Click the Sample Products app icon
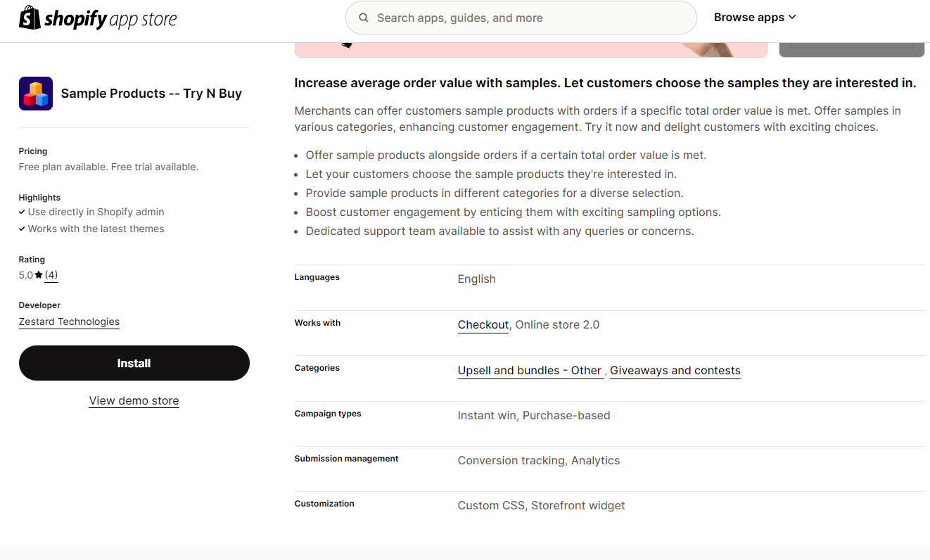The height and width of the screenshot is (560, 930). pyautogui.click(x=36, y=94)
